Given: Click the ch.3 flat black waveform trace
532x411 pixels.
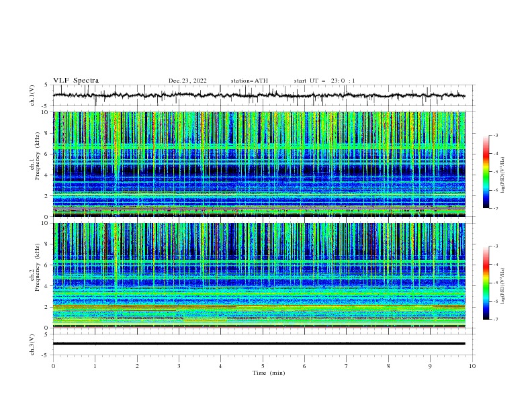Looking at the screenshot, I should 259,344.
